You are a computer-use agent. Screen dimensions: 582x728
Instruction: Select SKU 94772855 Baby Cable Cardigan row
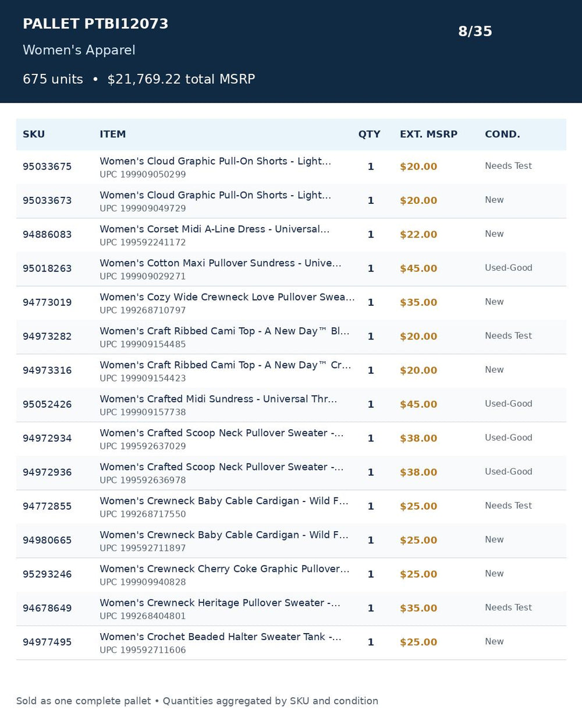pyautogui.click(x=291, y=507)
